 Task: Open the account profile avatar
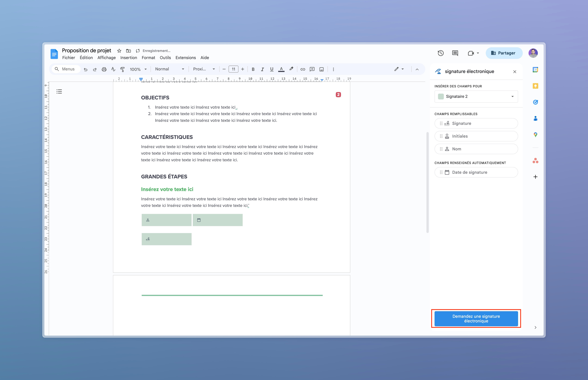[533, 53]
